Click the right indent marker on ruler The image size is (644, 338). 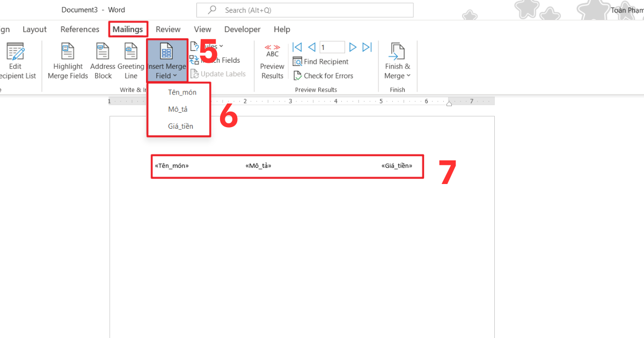point(449,103)
